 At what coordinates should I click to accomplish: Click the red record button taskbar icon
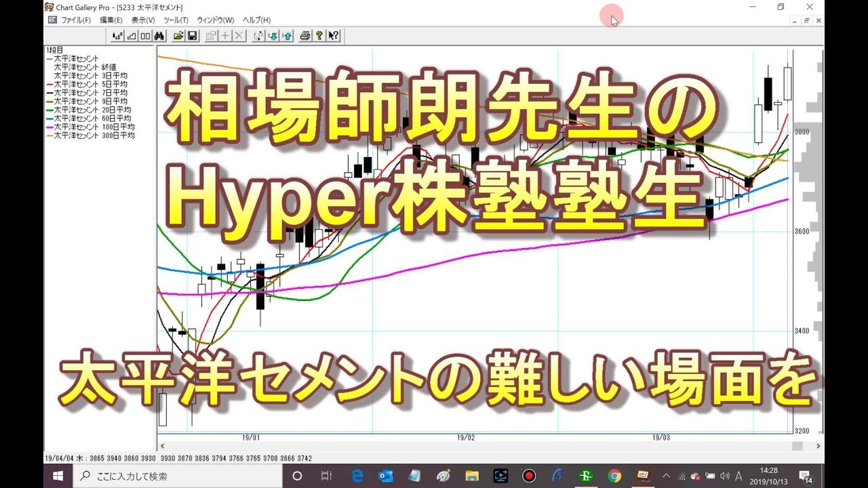(x=529, y=476)
